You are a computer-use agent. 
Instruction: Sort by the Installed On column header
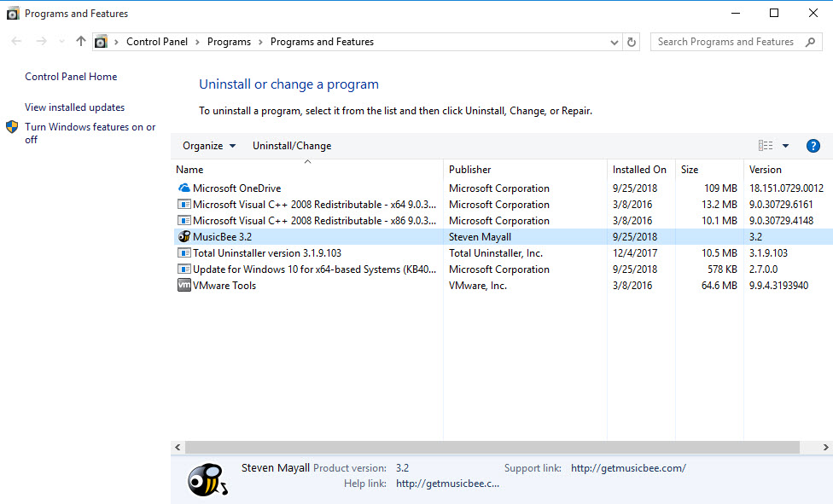pyautogui.click(x=641, y=170)
